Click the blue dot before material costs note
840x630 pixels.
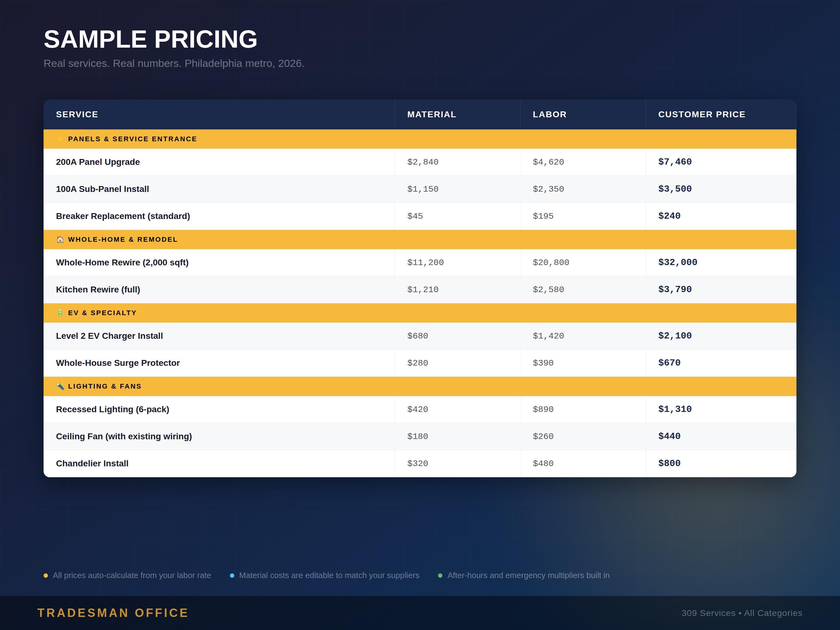coord(232,575)
